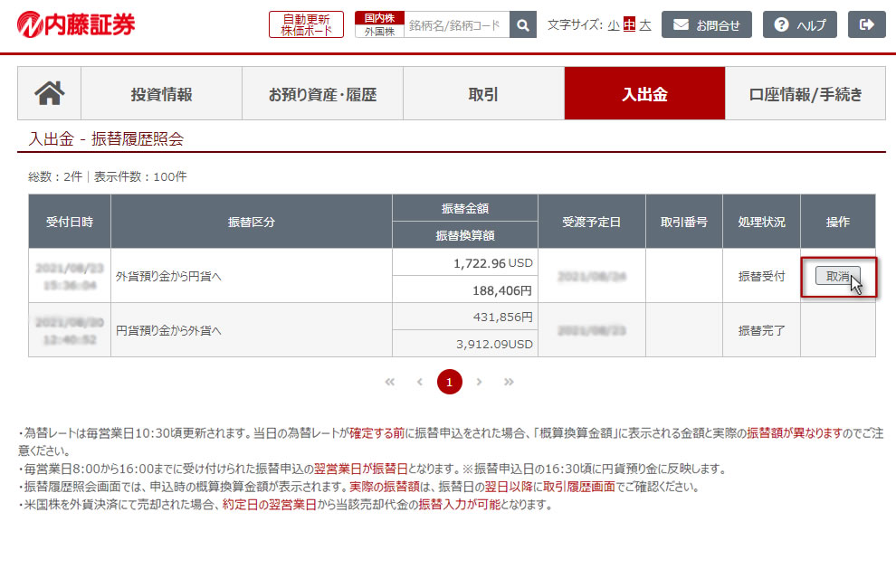The width and height of the screenshot is (896, 588).
Task: Click the 振替換算額 column header
Action: (x=465, y=235)
